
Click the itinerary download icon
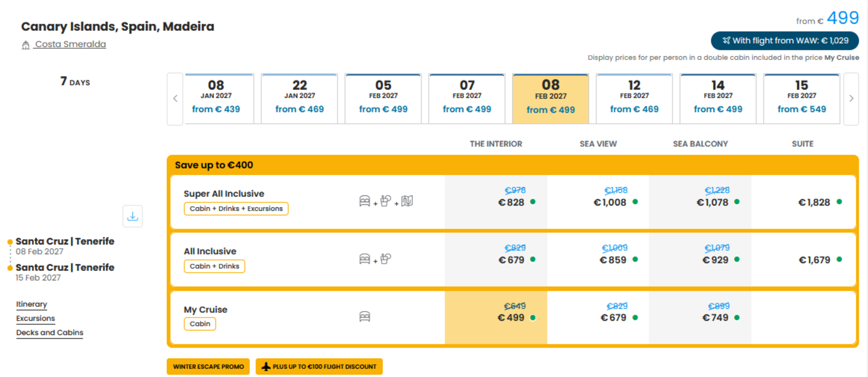coord(132,216)
